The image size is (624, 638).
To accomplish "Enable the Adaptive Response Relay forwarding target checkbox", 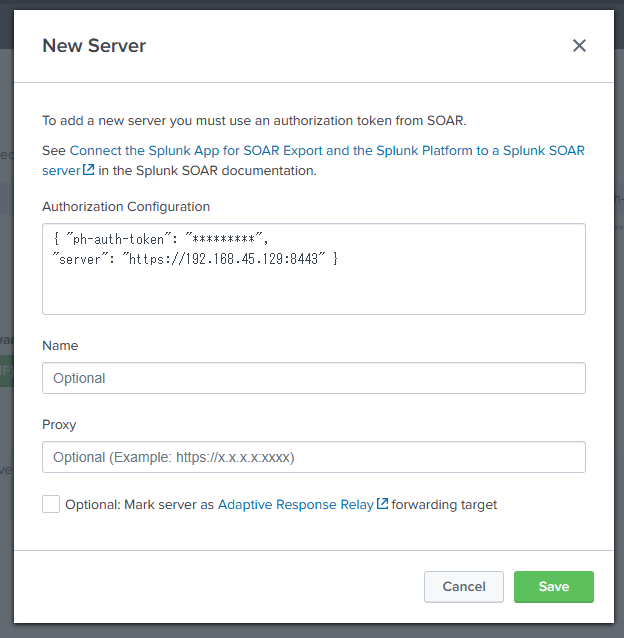I will click(51, 504).
